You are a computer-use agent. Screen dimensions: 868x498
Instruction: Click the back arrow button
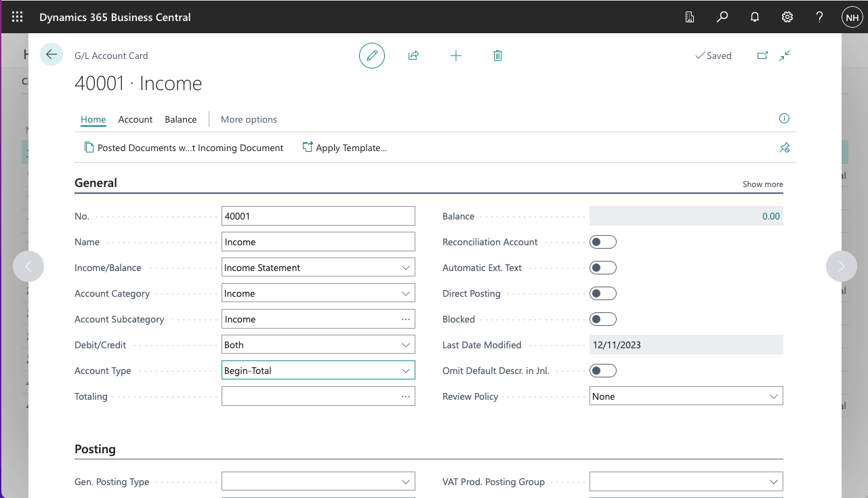[x=51, y=55]
